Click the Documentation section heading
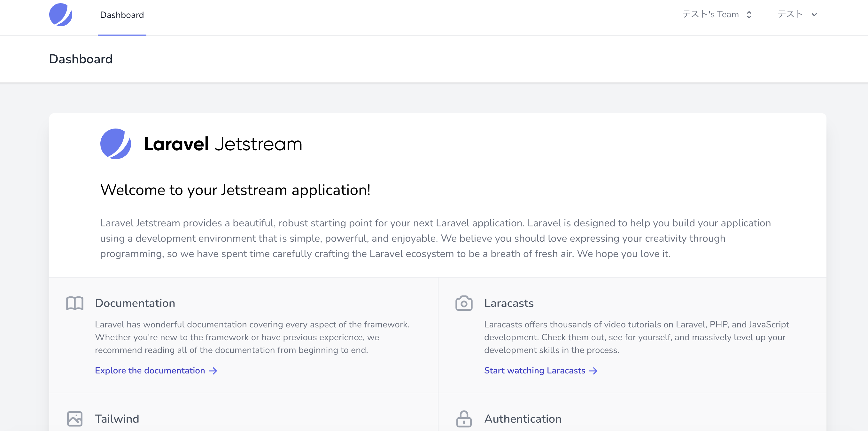Image resolution: width=868 pixels, height=431 pixels. pos(135,303)
